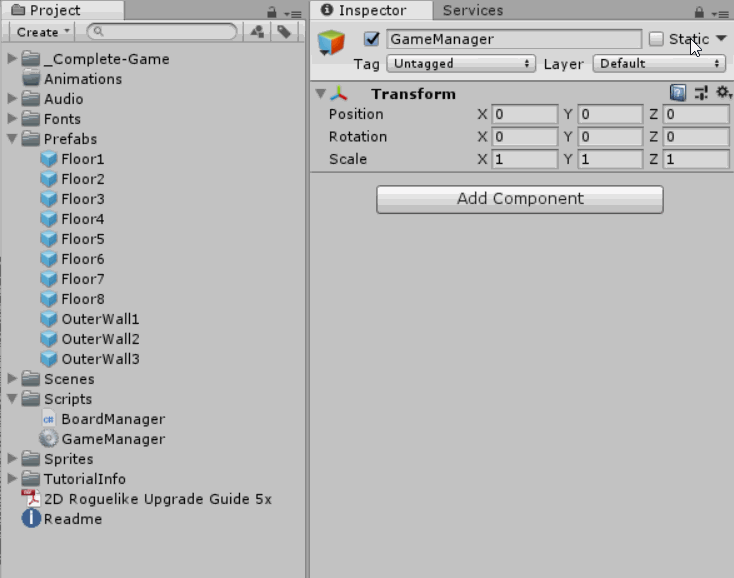
Task: Open the Tag dropdown showing Untagged
Action: (461, 63)
